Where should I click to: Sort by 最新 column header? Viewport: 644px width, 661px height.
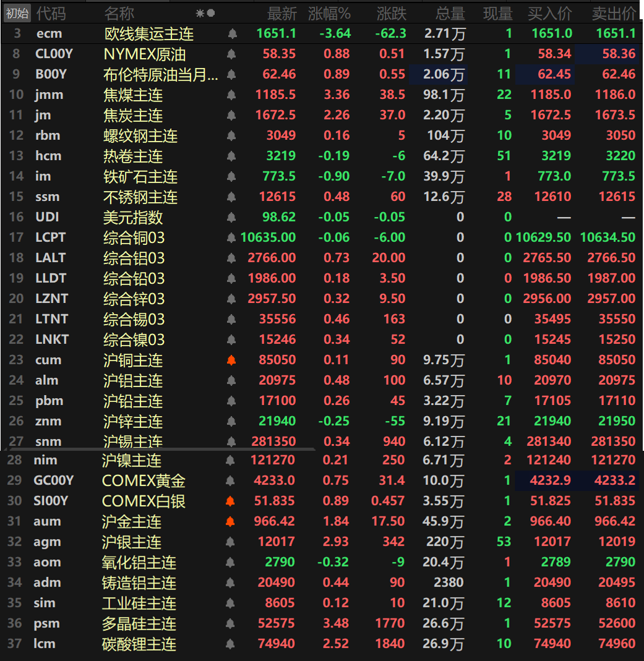point(281,13)
